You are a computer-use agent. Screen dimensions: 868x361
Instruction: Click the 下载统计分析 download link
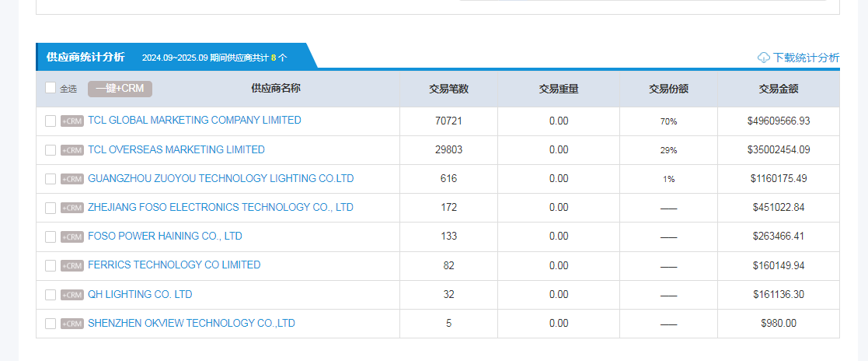pyautogui.click(x=806, y=58)
